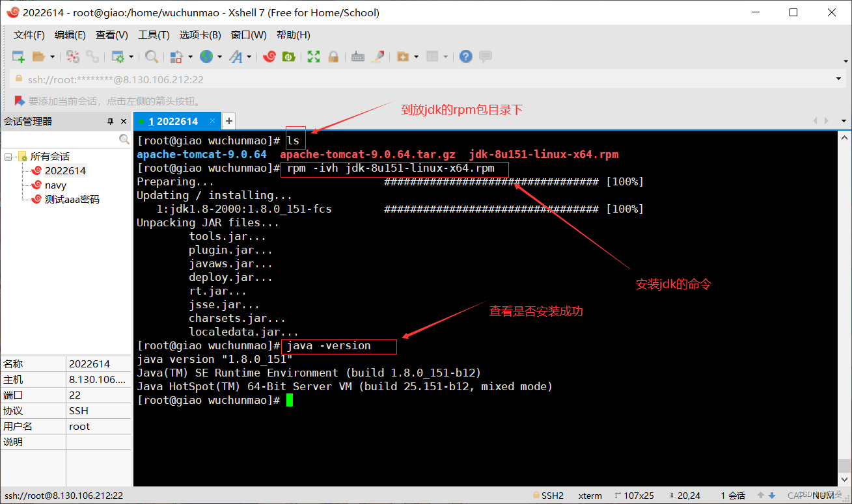Expand the layout dropdown arrow
This screenshot has height=504, width=852.
446,57
